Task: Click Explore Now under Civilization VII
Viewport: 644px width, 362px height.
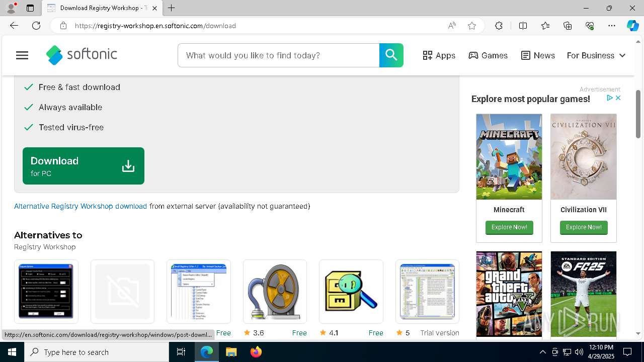Action: tap(584, 227)
